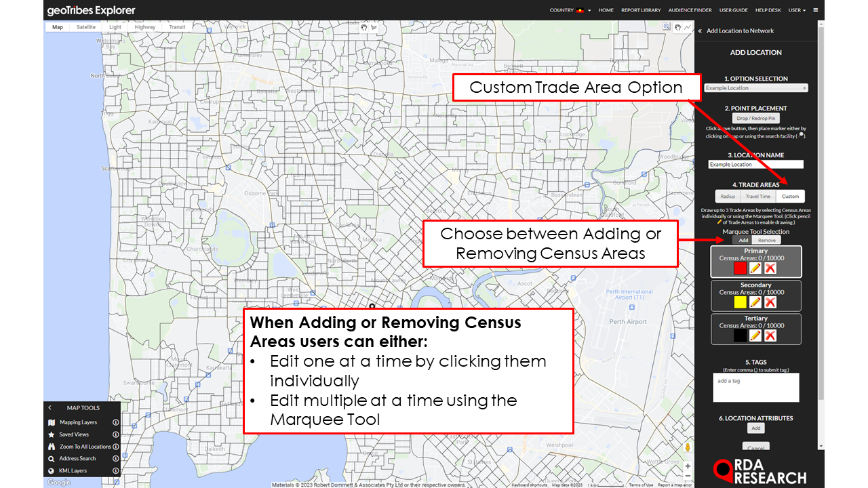Open the Example Location option dropdown
Screen dimensions: 868x488
755,88
